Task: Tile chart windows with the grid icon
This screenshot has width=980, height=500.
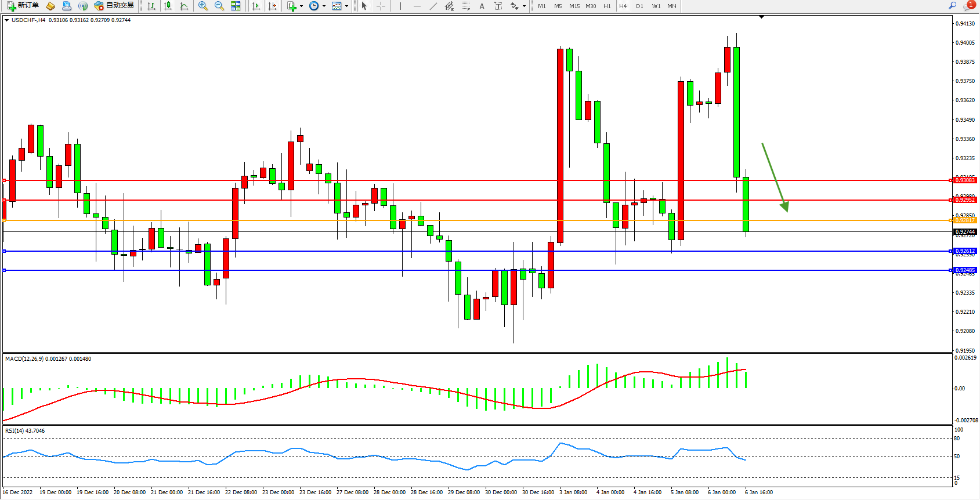Action: click(x=236, y=6)
